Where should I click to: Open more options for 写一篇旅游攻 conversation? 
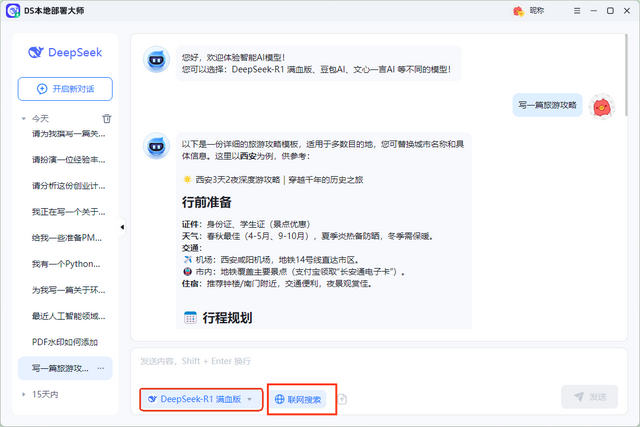[x=101, y=368]
